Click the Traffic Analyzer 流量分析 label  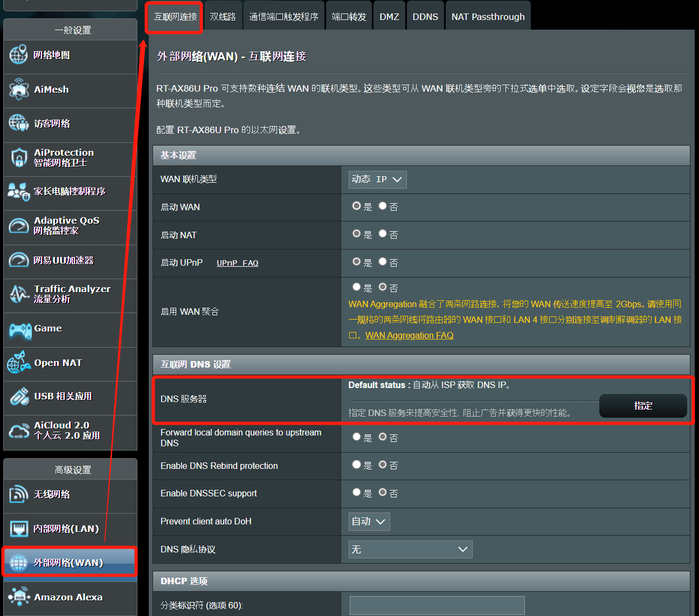pyautogui.click(x=72, y=294)
